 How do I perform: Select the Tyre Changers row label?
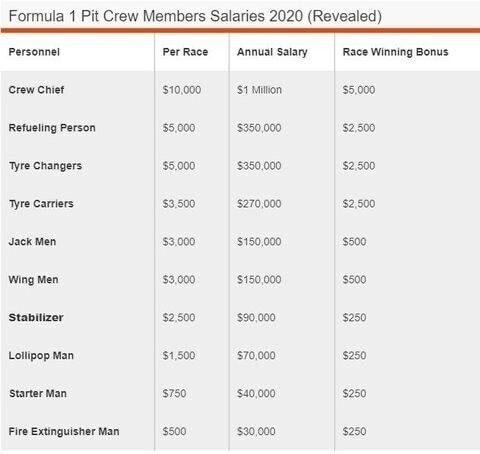(x=45, y=166)
